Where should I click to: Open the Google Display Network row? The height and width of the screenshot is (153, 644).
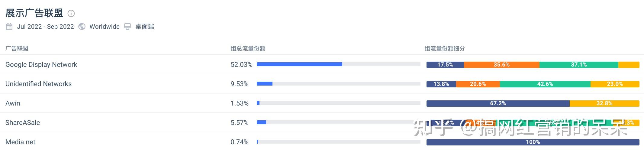coord(41,64)
